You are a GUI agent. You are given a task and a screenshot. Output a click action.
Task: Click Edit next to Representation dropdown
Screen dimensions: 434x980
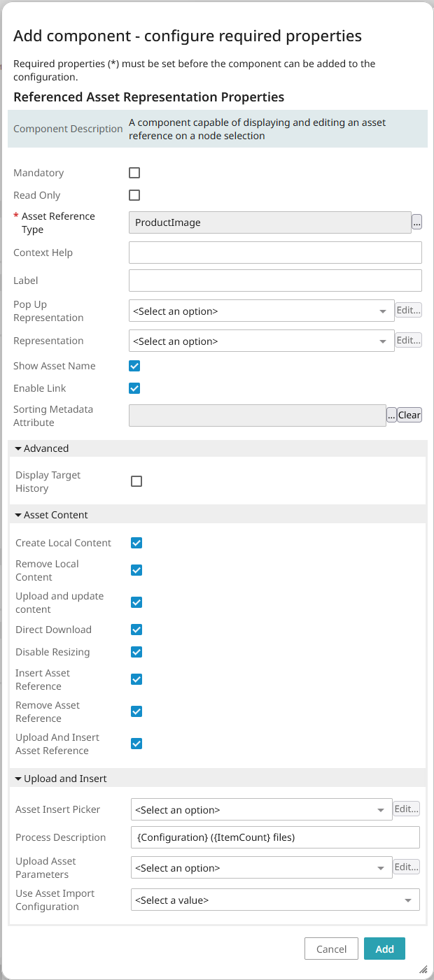click(409, 341)
